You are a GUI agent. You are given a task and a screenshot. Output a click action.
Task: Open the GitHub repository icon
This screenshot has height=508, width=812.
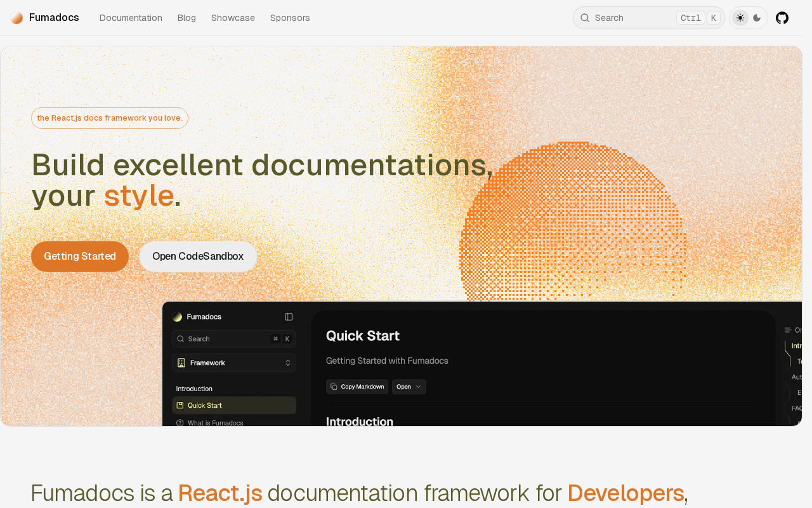click(782, 18)
